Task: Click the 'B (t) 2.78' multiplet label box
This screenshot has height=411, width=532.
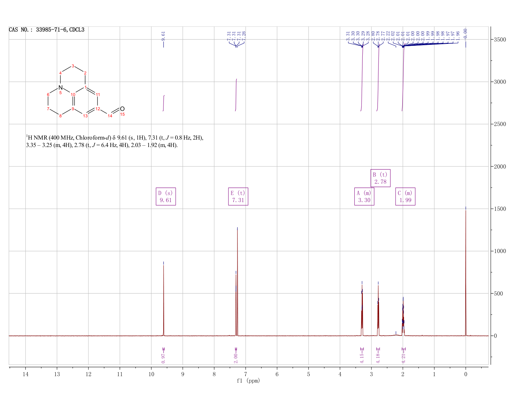Action: 380,178
